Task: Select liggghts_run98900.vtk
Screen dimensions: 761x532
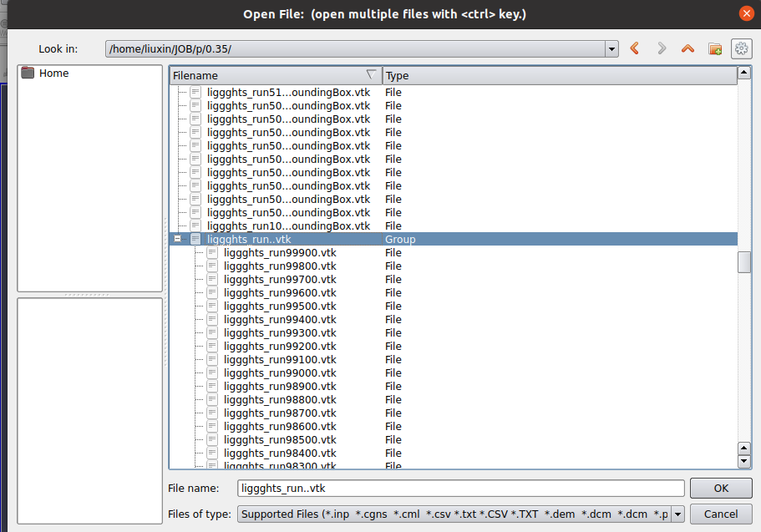Action: [x=280, y=386]
